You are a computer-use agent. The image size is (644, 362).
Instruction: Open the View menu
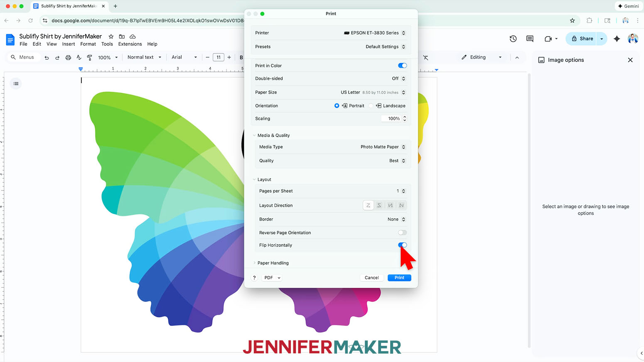click(x=52, y=44)
